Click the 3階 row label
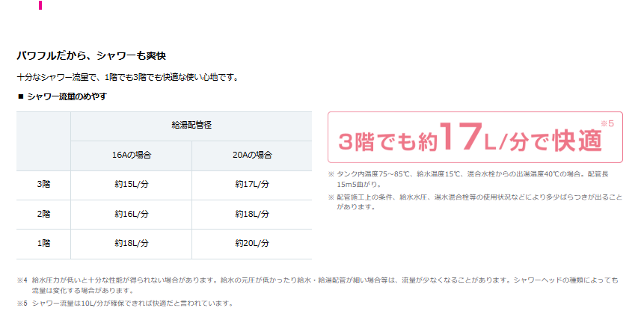644x320 pixels. pyautogui.click(x=43, y=184)
